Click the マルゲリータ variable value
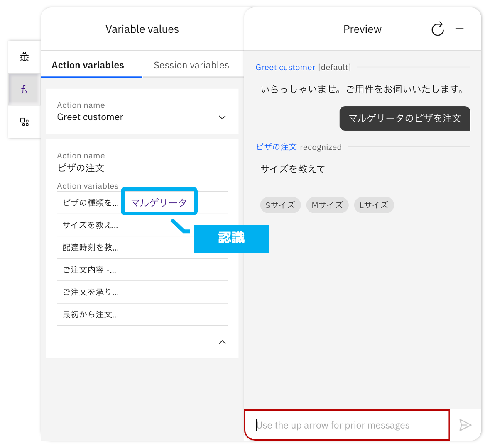The width and height of the screenshot is (490, 448). click(x=159, y=202)
